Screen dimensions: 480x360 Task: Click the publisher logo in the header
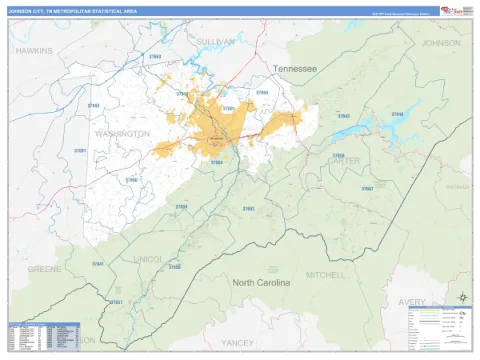click(456, 11)
